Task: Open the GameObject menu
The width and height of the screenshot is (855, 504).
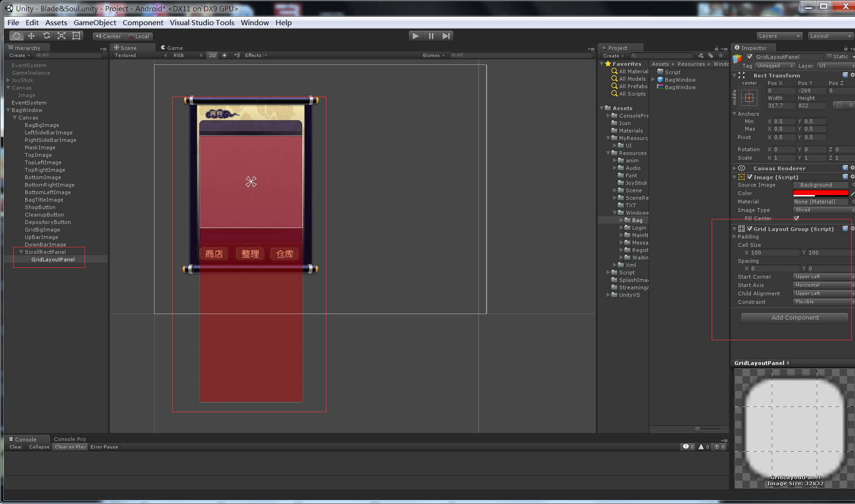Action: (95, 22)
